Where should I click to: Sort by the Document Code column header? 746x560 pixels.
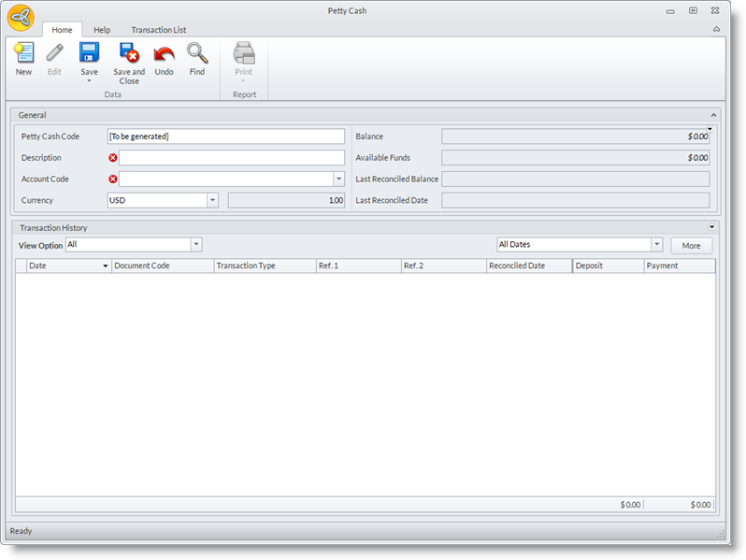[163, 266]
